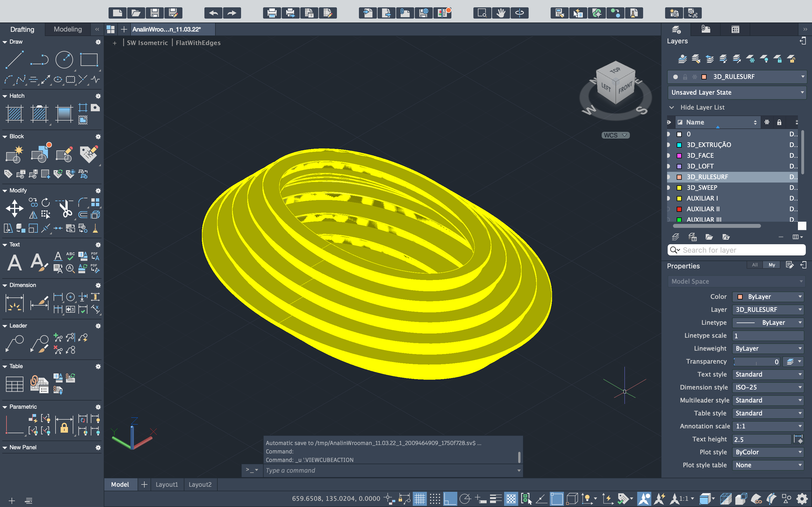The image size is (812, 507).
Task: Select the Circle draw tool
Action: click(x=64, y=60)
